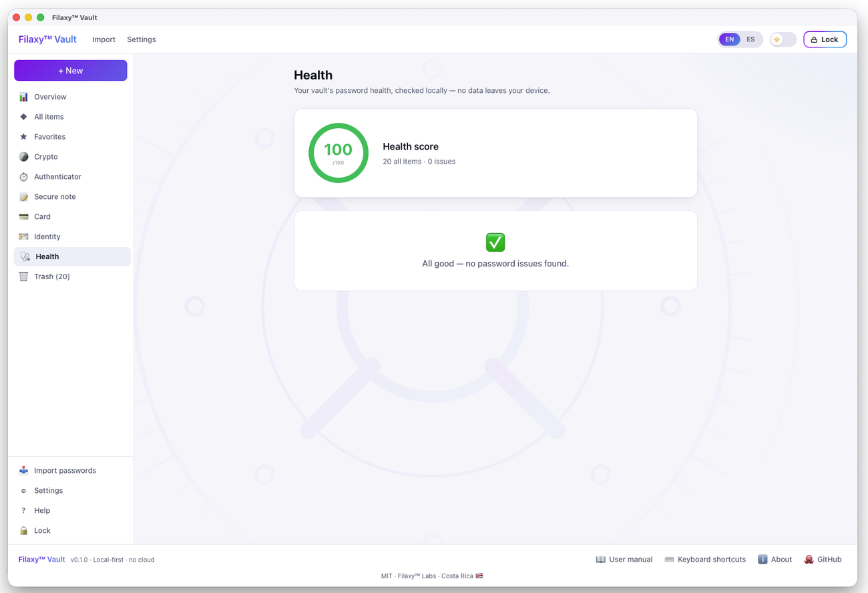This screenshot has width=868, height=593.
Task: Click the Trash bin icon
Action: click(23, 276)
